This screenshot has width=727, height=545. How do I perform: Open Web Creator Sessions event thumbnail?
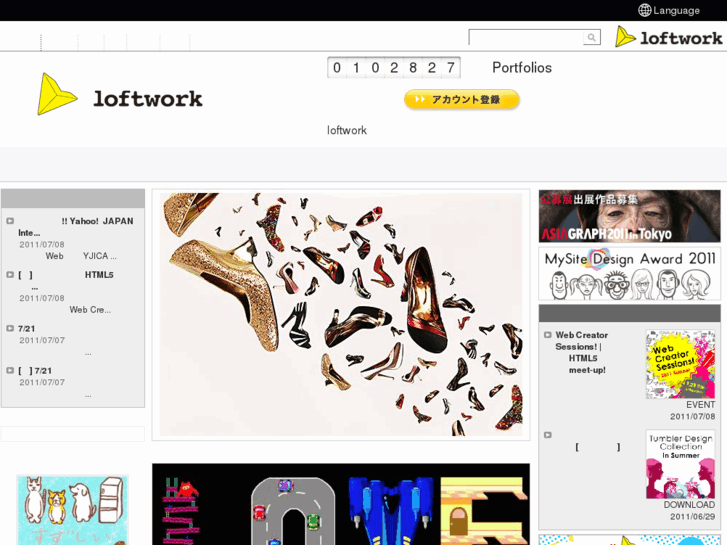coord(680,364)
